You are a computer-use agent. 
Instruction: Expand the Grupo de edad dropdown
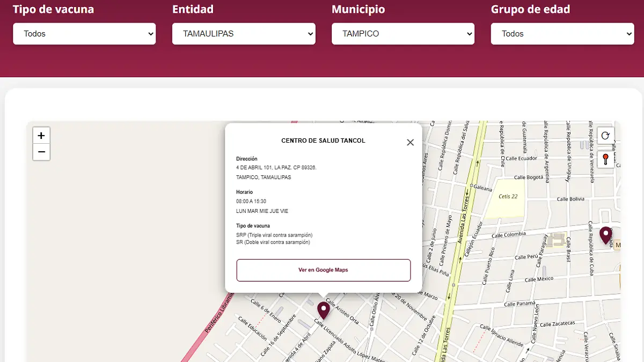click(562, 34)
